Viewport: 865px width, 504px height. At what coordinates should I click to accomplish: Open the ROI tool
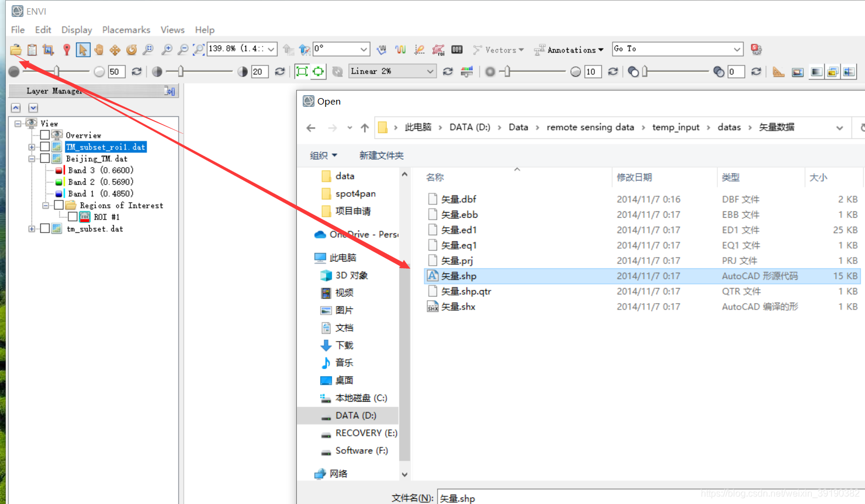coord(438,50)
